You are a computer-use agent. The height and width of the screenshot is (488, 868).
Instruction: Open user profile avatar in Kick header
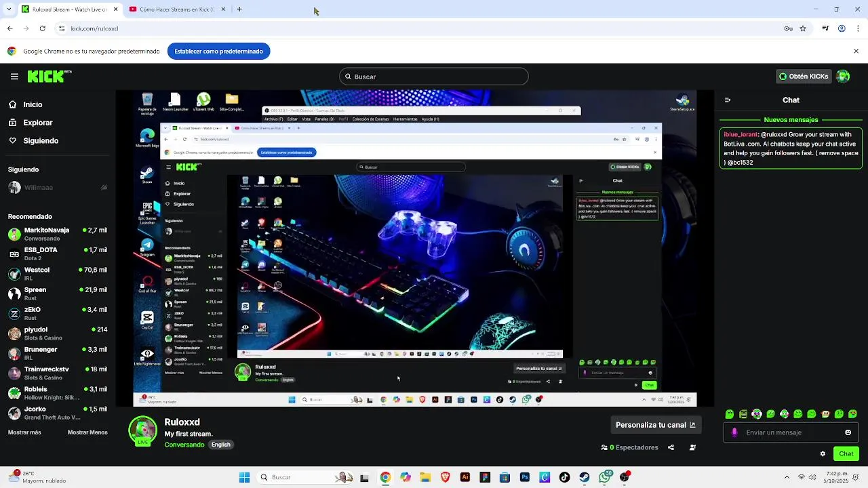coord(843,77)
